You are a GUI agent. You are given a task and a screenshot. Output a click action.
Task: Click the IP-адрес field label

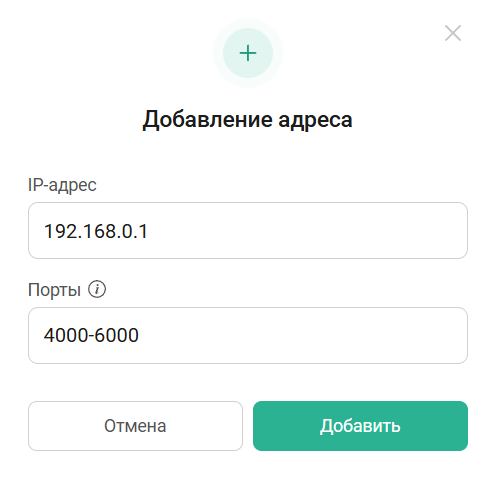pos(62,185)
